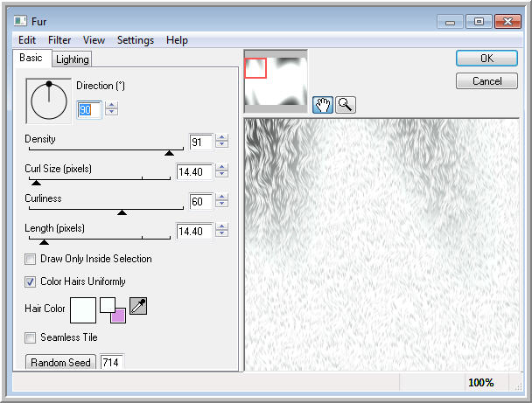Decrease Curliness with down arrow
The image size is (532, 403).
tap(222, 204)
